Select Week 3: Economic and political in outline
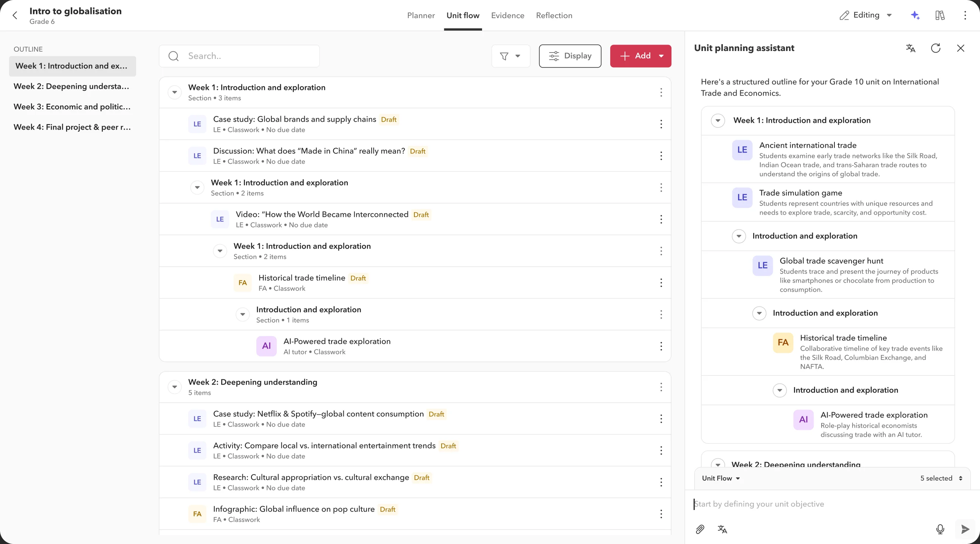 coord(72,107)
